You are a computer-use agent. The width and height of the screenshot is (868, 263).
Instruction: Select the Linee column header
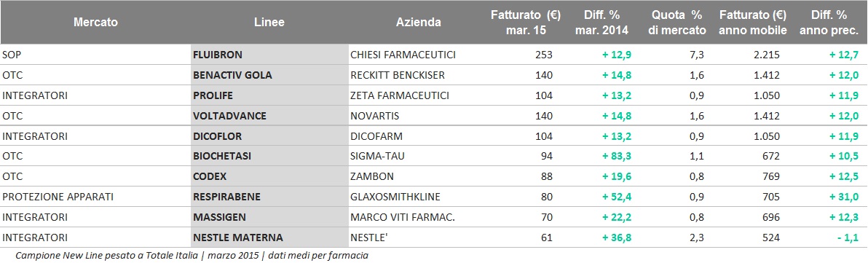269,23
